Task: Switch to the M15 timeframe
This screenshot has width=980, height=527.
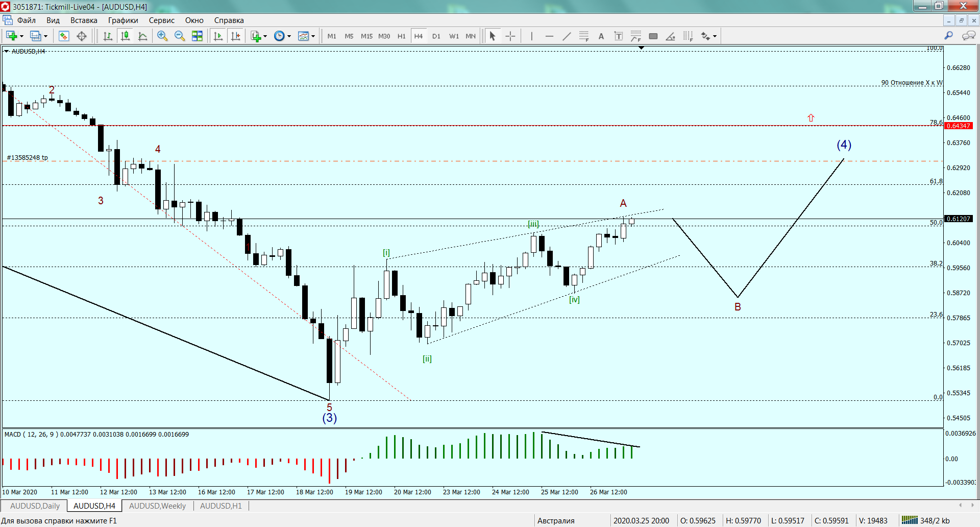Action: pyautogui.click(x=366, y=36)
